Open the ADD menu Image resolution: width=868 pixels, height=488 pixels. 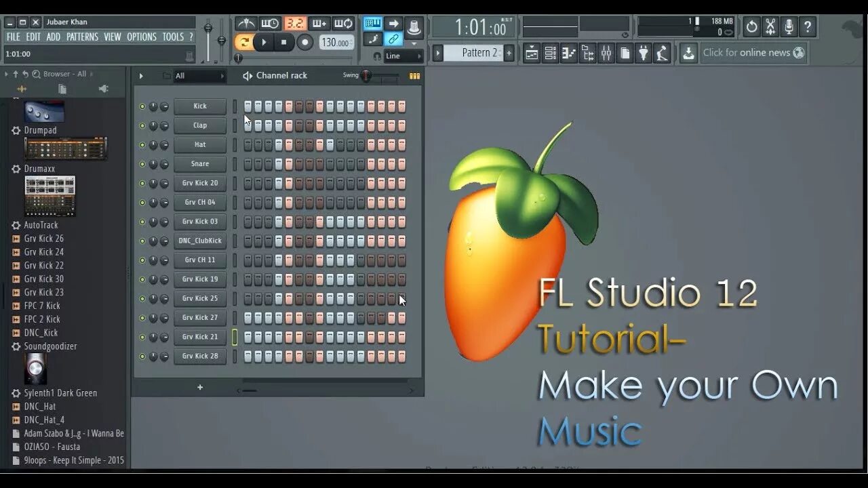point(54,37)
